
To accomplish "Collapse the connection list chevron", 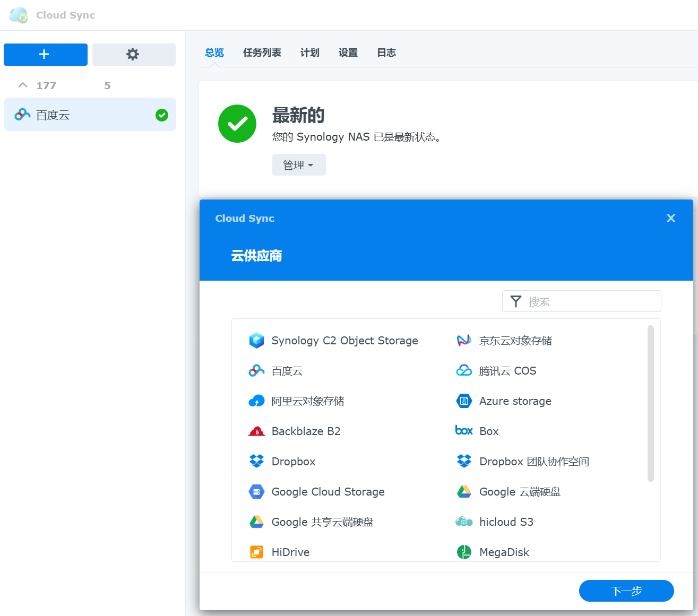I will click(x=23, y=85).
